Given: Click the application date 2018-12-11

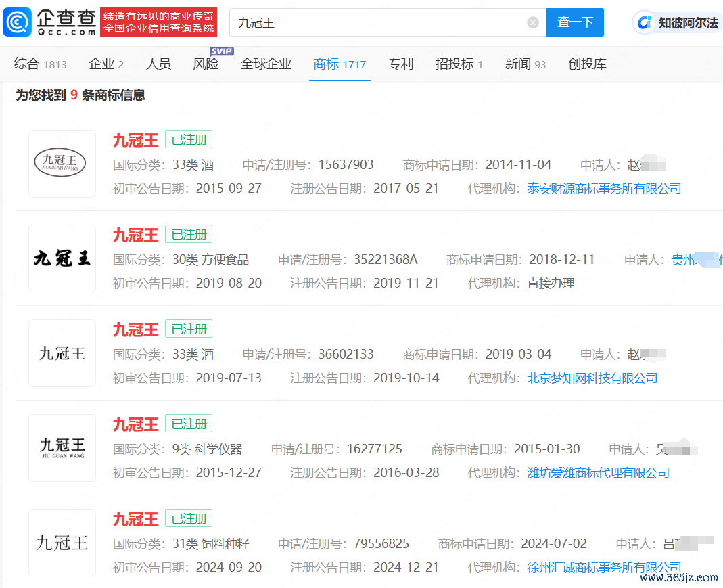Looking at the screenshot, I should (561, 260).
